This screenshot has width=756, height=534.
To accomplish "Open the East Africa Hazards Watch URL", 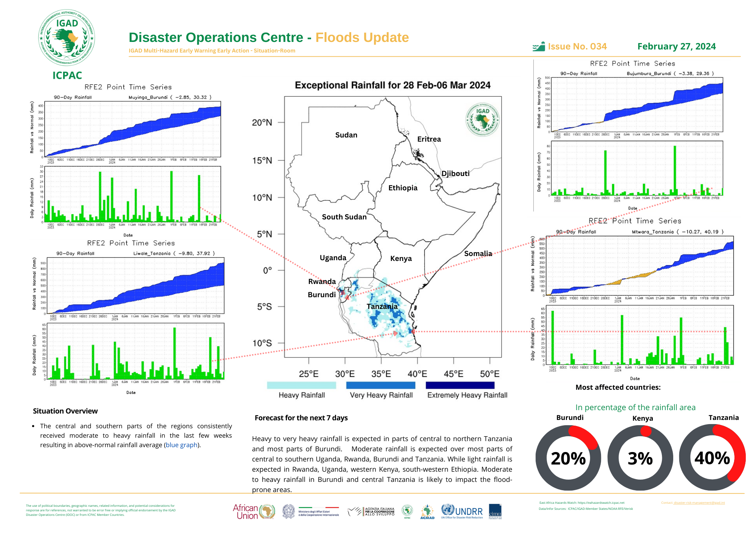I will coord(601,503).
